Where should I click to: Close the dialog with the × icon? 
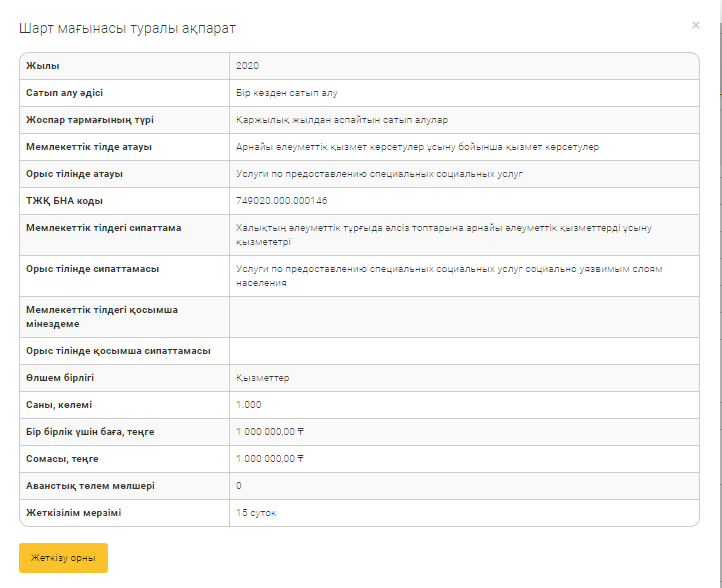click(x=696, y=25)
